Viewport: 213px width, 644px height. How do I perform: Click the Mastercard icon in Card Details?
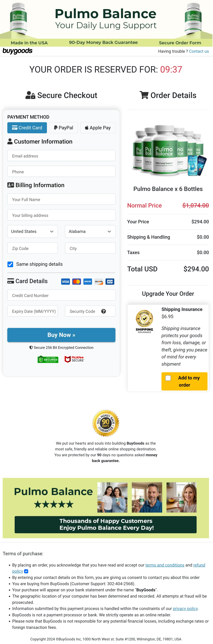pyautogui.click(x=76, y=281)
